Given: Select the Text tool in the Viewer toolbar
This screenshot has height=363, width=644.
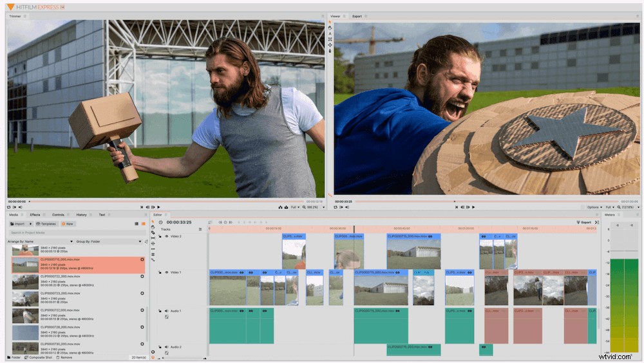Looking at the screenshot, I should 330,33.
